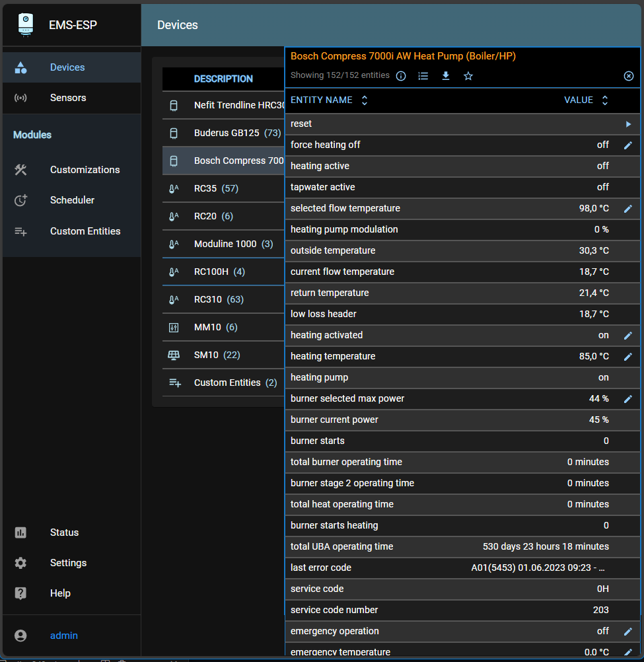
Task: Open the entity list filter icon
Action: 423,76
